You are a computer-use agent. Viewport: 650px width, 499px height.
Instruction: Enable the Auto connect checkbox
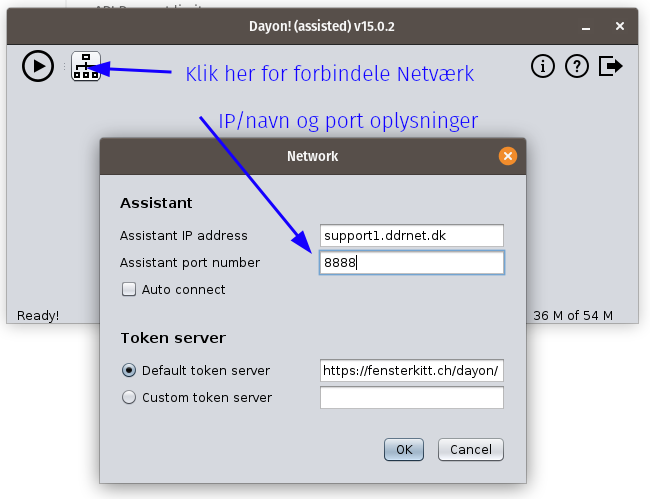click(x=129, y=289)
